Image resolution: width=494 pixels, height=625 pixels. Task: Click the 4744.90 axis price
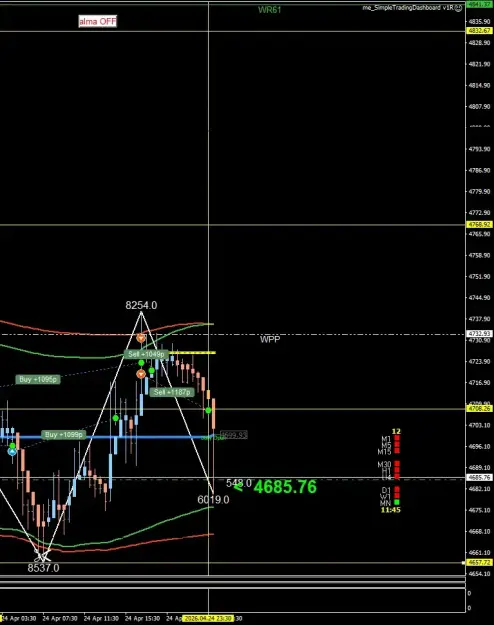(x=479, y=298)
